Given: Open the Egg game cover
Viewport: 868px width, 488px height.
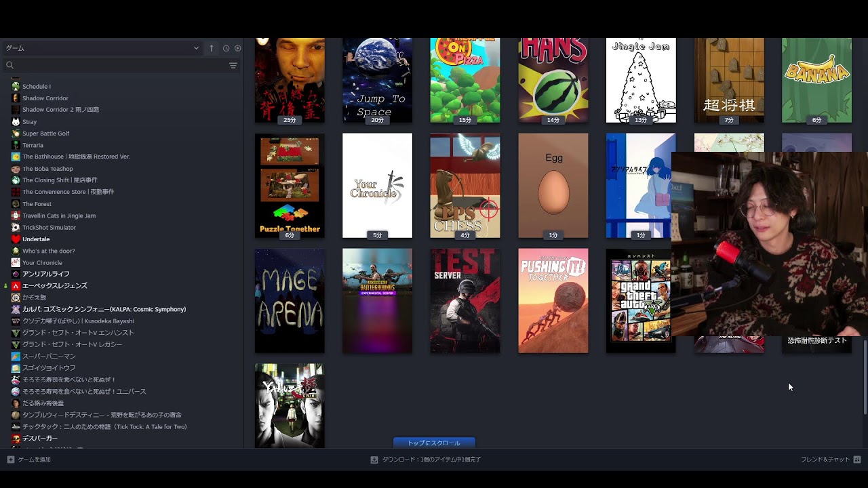Looking at the screenshot, I should click(553, 186).
